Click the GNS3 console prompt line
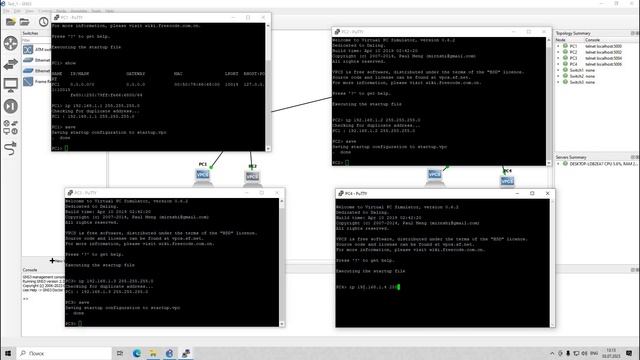 (26, 298)
